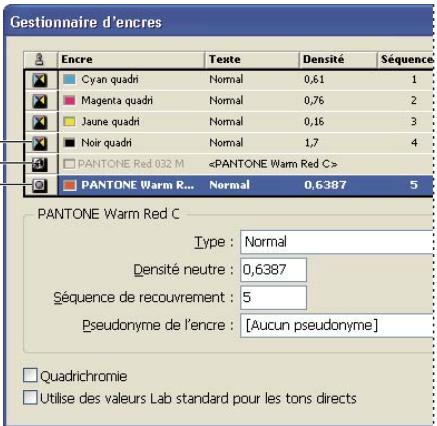The height and width of the screenshot is (426, 437).
Task: Click sequence number 3 in Jaune row
Action: (414, 122)
